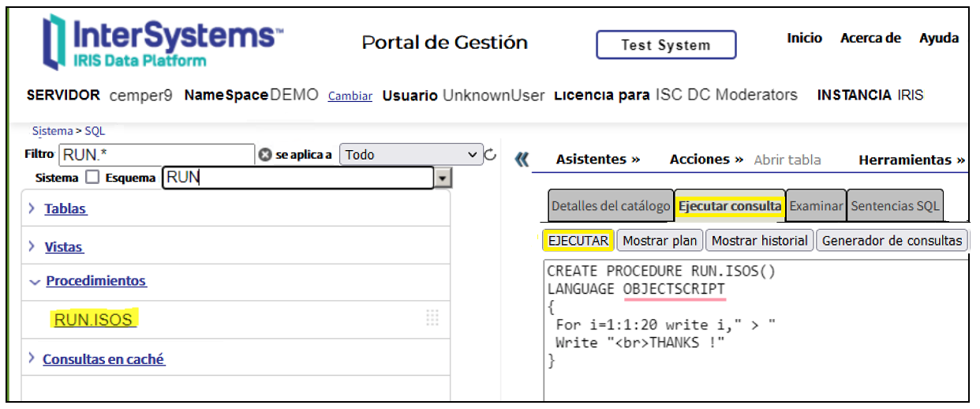The image size is (980, 409).
Task: Collapse the left panel with double-chevron icon
Action: (x=521, y=159)
